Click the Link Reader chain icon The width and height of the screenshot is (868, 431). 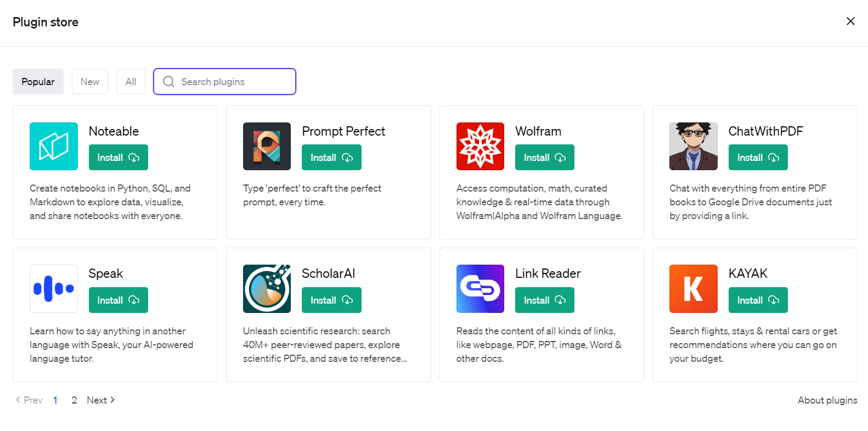[x=480, y=289]
